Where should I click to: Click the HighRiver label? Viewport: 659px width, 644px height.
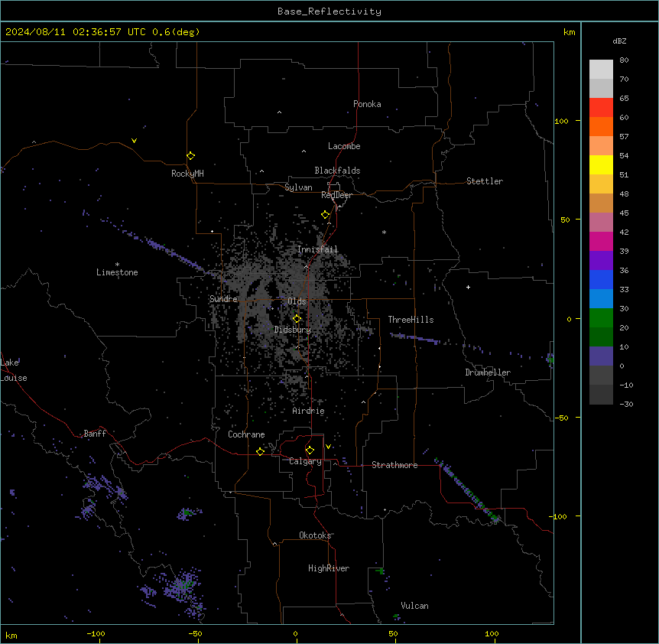pyautogui.click(x=329, y=568)
